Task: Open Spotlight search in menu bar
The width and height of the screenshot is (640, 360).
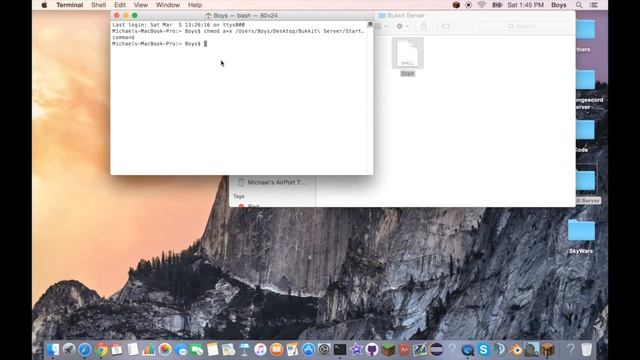Action: coord(579,5)
